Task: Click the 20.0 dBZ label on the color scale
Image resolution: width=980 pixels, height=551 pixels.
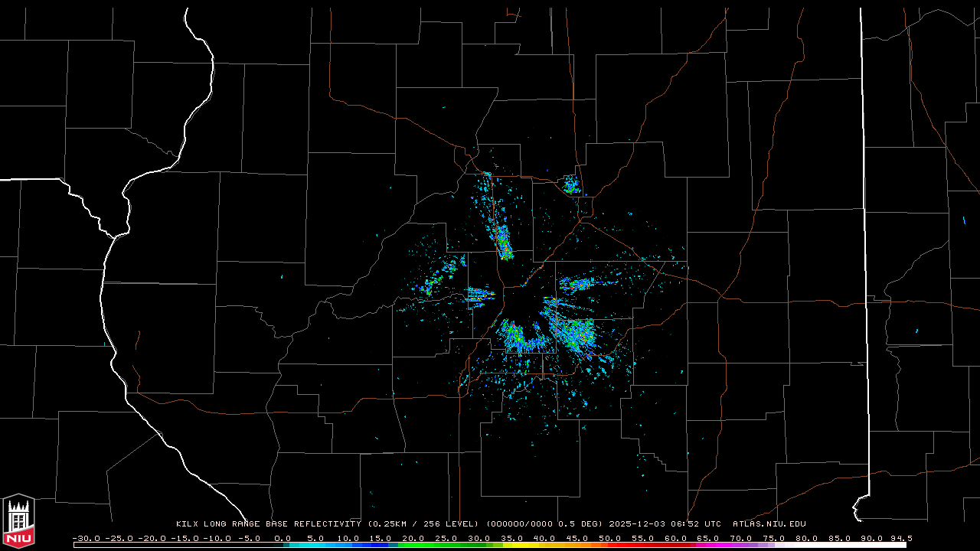Action: click(x=413, y=538)
